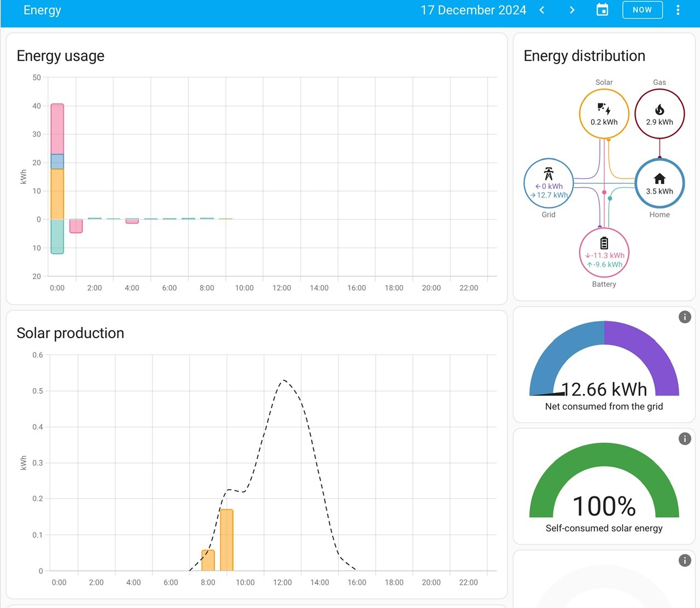The image size is (700, 608).
Task: Open info icon on bottom gauge card
Action: pos(685,560)
